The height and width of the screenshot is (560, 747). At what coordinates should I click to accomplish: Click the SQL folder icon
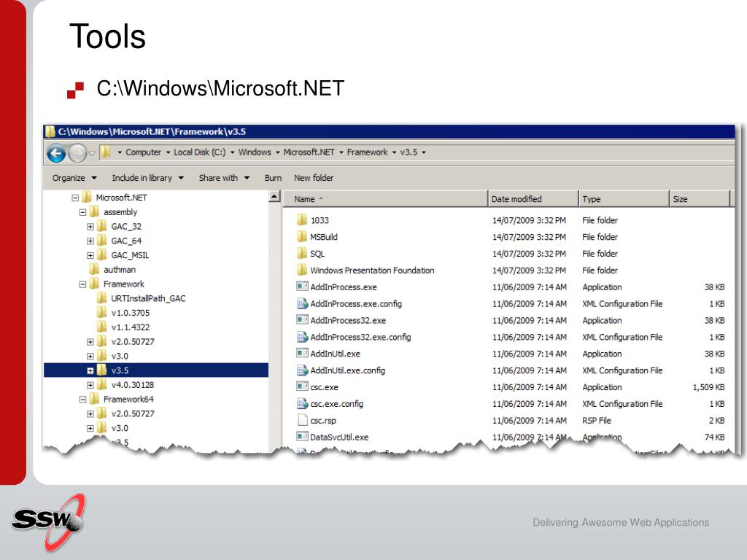pos(301,253)
